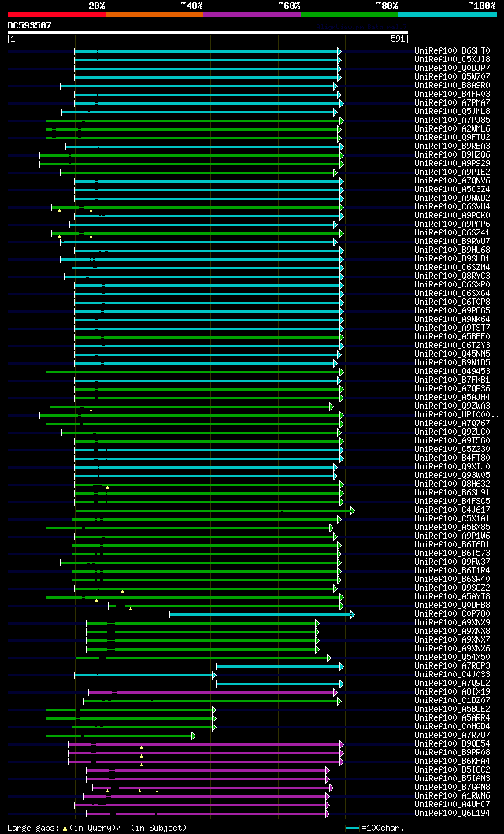
Task: Click the UniRef100_Q45NM5 label
Action: tap(453, 354)
